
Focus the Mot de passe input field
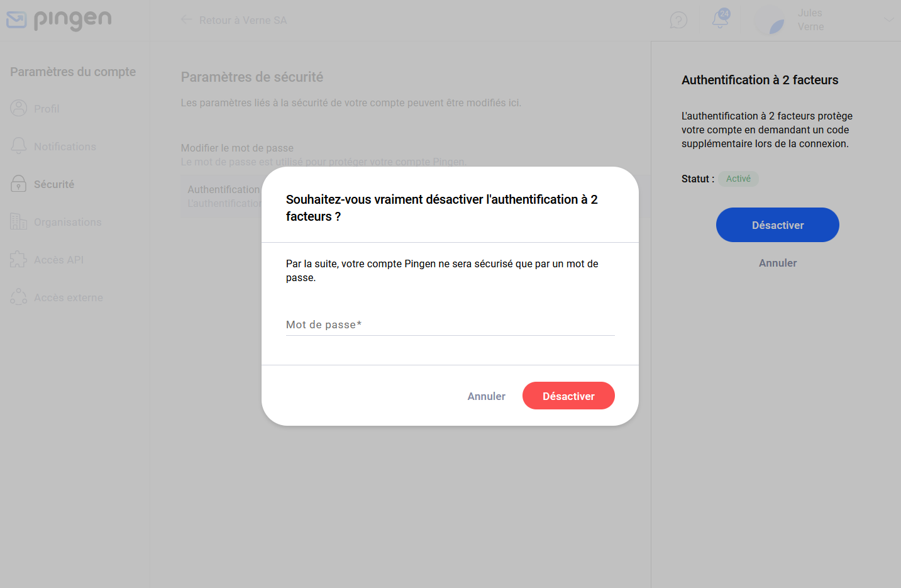[450, 325]
